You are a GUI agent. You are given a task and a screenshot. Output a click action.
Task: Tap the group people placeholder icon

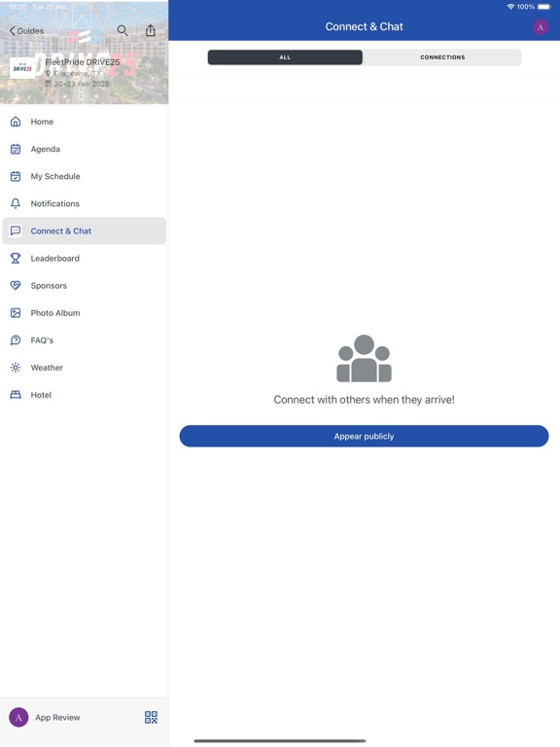coord(364,358)
